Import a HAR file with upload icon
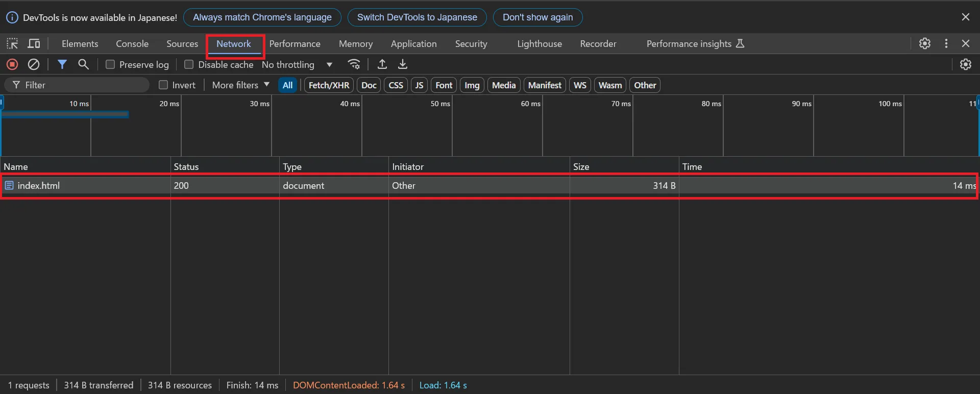Screen dimensions: 980x394 tap(382, 64)
